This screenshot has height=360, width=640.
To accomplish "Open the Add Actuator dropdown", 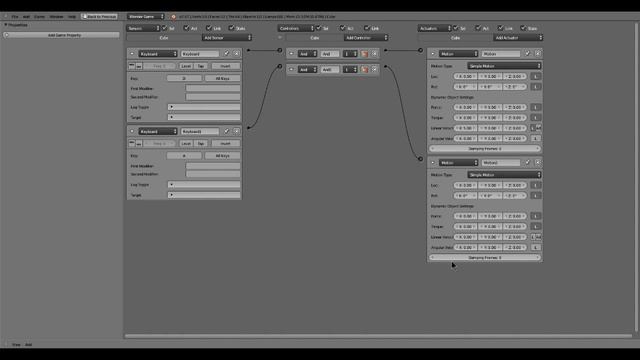I will (x=518, y=38).
